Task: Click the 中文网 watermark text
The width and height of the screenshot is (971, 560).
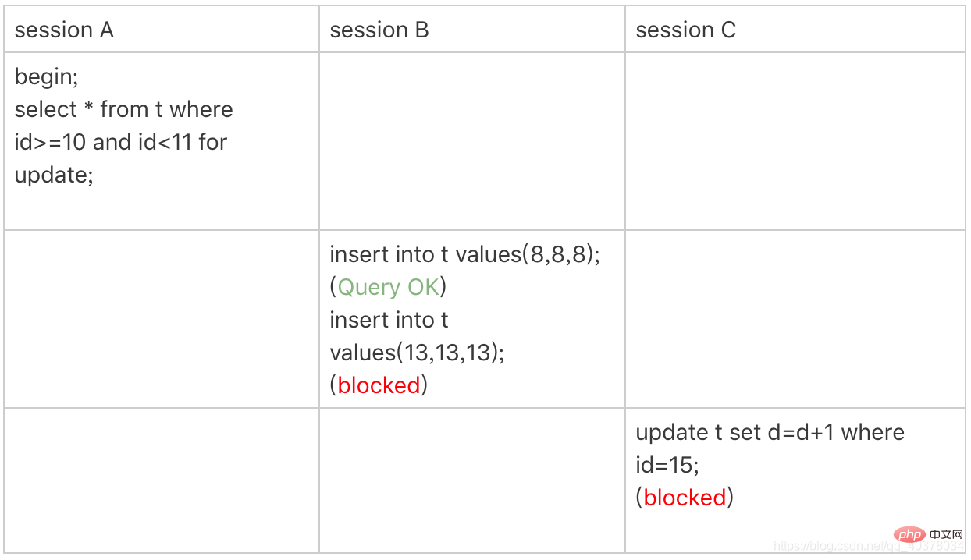Action: point(944,535)
